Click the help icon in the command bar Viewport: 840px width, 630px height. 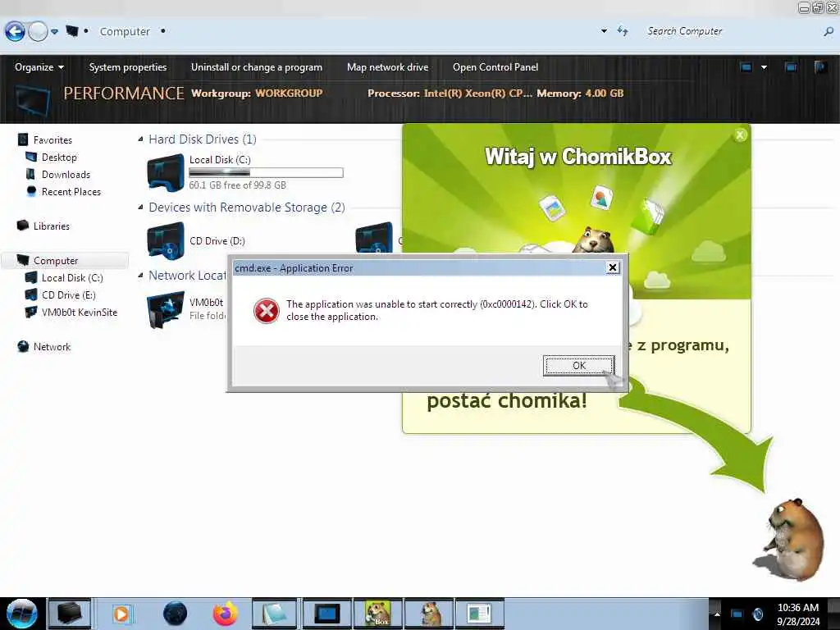click(820, 67)
